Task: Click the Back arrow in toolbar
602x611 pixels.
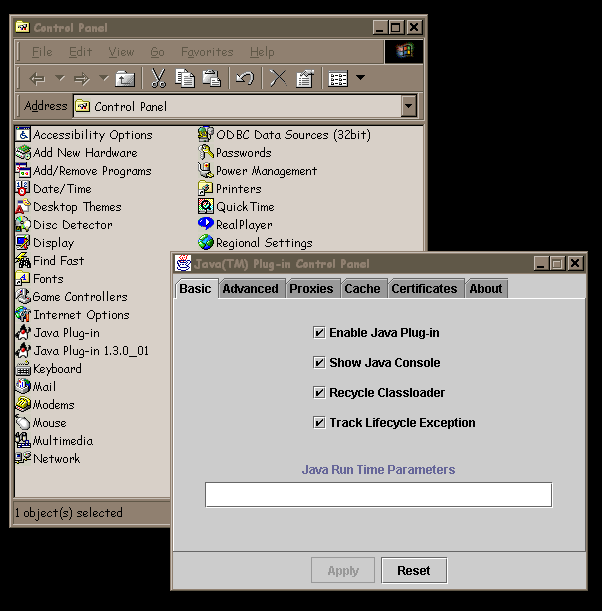Action: (37, 79)
